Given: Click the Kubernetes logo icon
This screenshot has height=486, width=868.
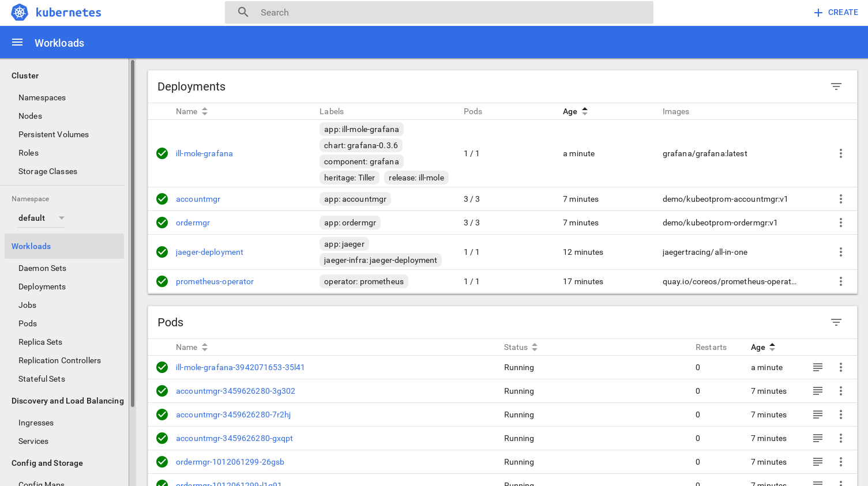Looking at the screenshot, I should pyautogui.click(x=20, y=12).
